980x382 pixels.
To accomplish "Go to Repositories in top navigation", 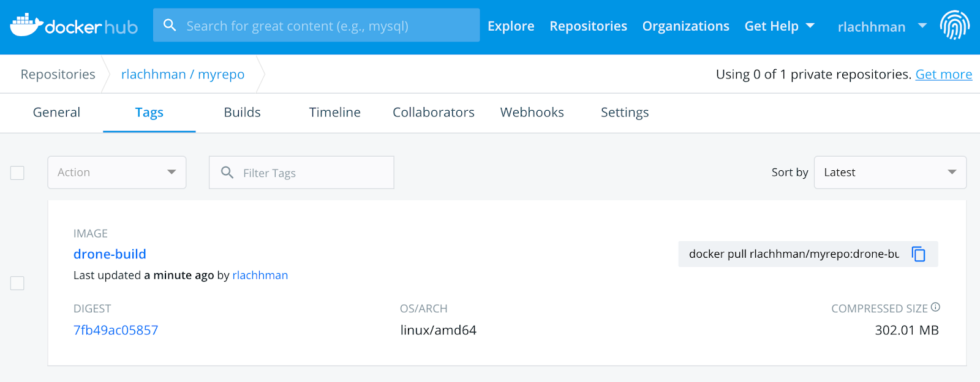I will pos(588,26).
